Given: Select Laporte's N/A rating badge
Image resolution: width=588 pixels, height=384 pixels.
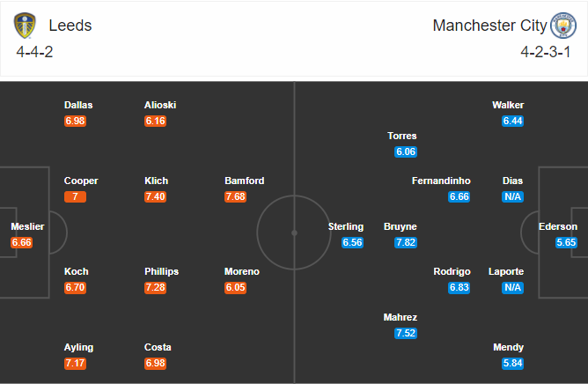Looking at the screenshot, I should coord(513,287).
